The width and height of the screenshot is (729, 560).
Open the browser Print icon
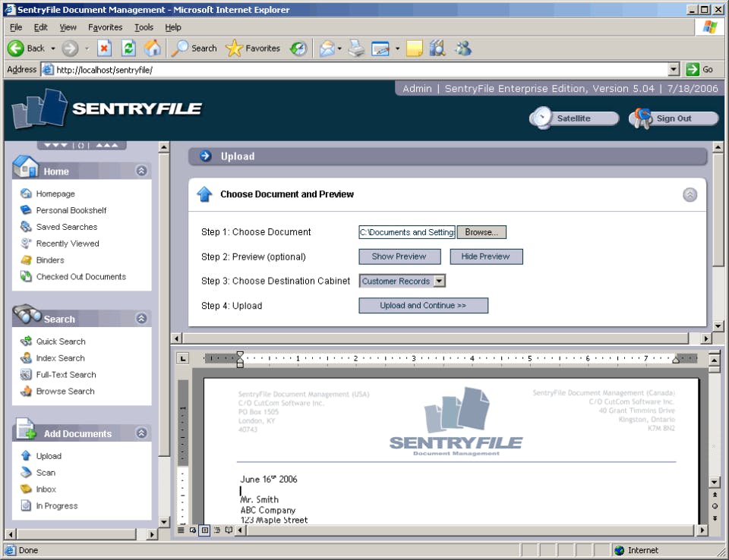356,48
